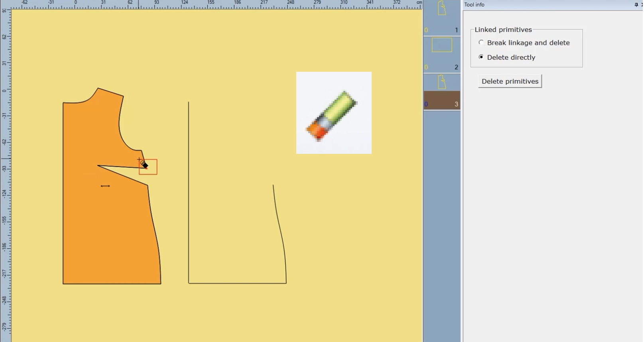Viewport: 644px width, 342px height.
Task: Select the rectangle thumbnail number 2
Action: pos(442,54)
